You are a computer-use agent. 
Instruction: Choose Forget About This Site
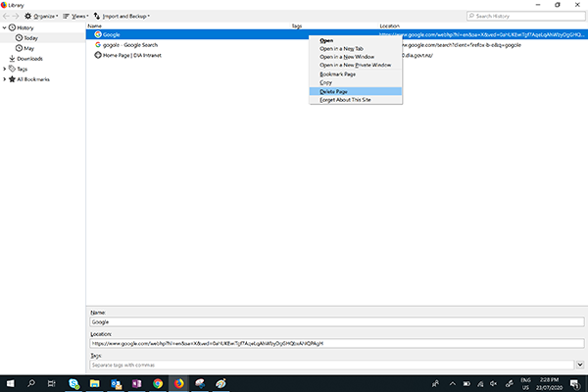(356, 100)
